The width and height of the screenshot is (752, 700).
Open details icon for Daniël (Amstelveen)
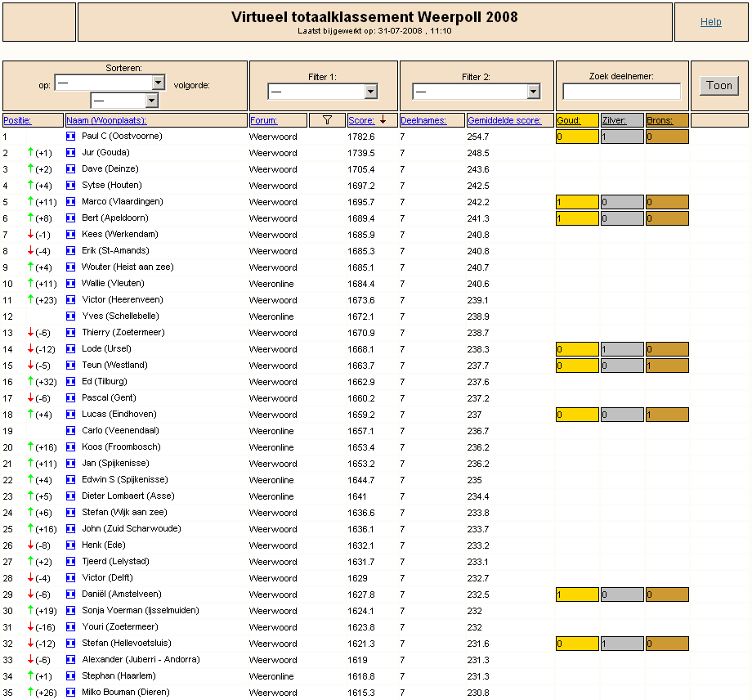[x=70, y=594]
